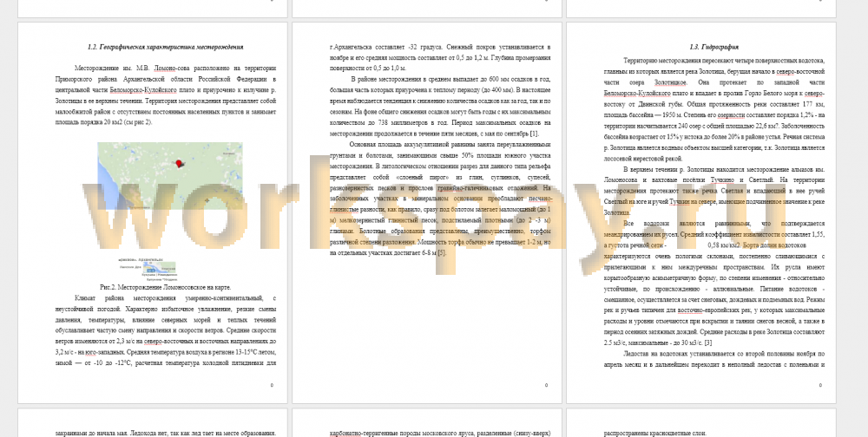The height and width of the screenshot is (437, 868).
Task: Click the flow value "2.5 м3/с"
Action: [x=616, y=343]
